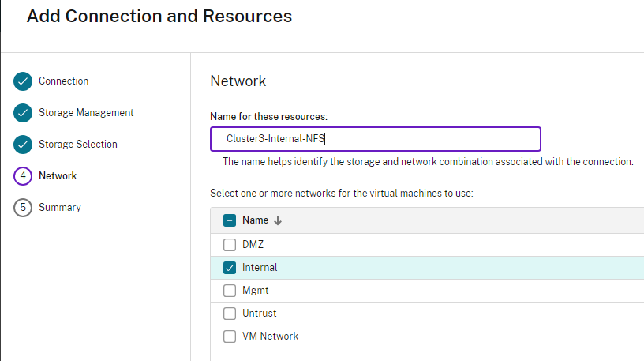644x361 pixels.
Task: Tick the Mgmt network checkbox
Action: click(230, 291)
